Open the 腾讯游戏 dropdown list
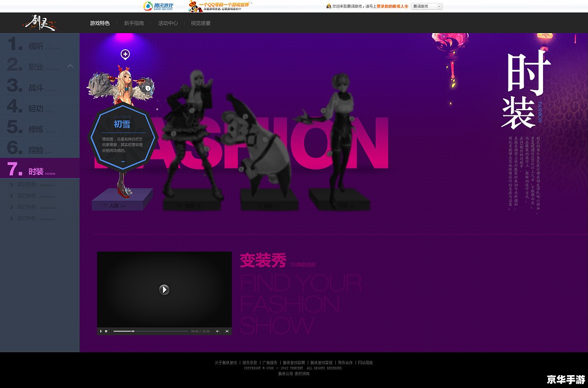588x388 pixels. click(427, 6)
